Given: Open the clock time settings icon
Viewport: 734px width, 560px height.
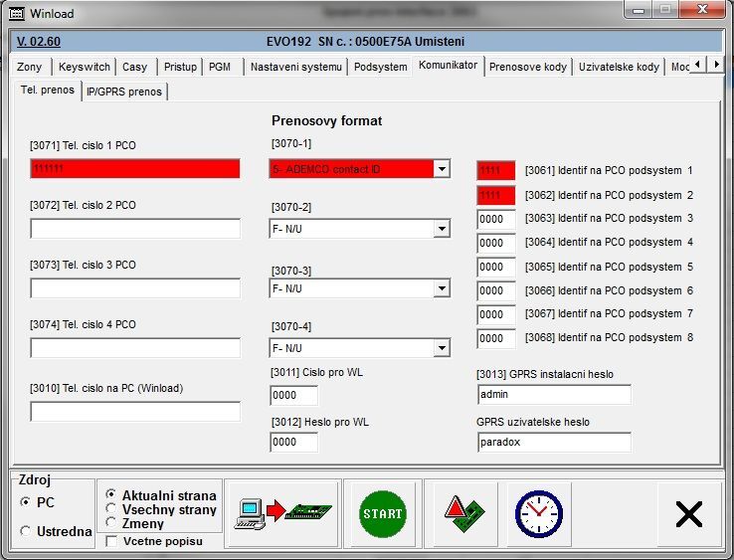Looking at the screenshot, I should point(538,513).
